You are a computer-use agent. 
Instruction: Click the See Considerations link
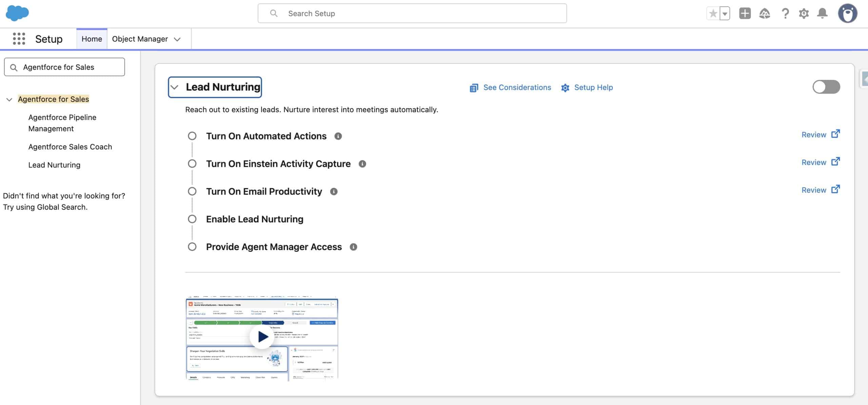pyautogui.click(x=516, y=87)
